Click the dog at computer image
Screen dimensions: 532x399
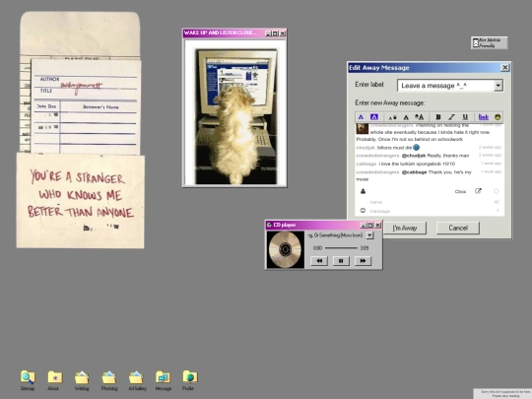pos(236,116)
